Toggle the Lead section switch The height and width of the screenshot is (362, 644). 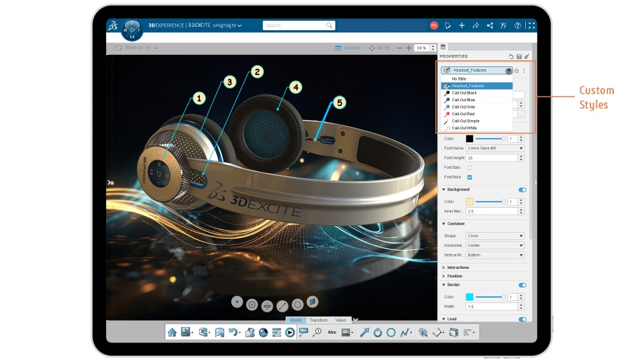click(x=523, y=319)
